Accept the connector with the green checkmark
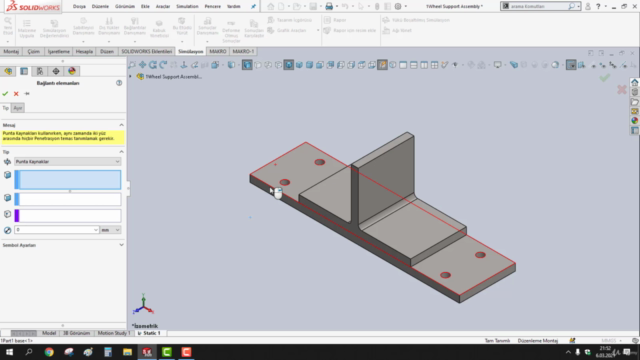The image size is (640, 360). 5,93
